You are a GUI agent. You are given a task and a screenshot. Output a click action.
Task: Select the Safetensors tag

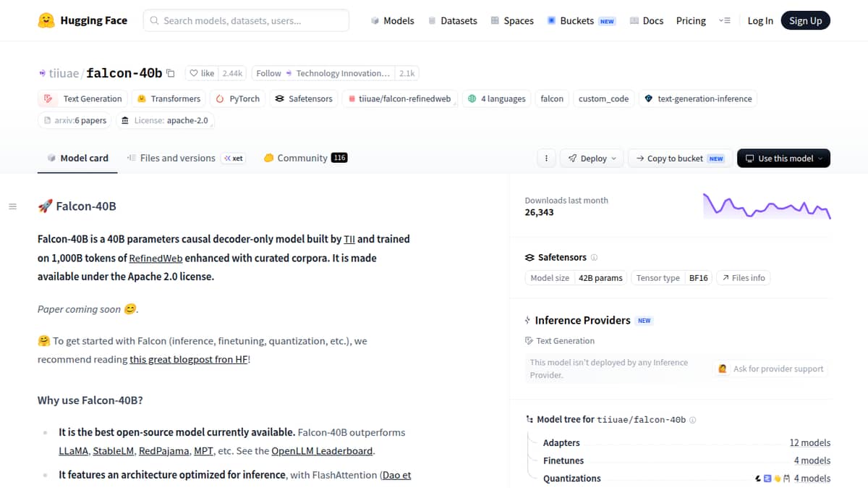[304, 98]
